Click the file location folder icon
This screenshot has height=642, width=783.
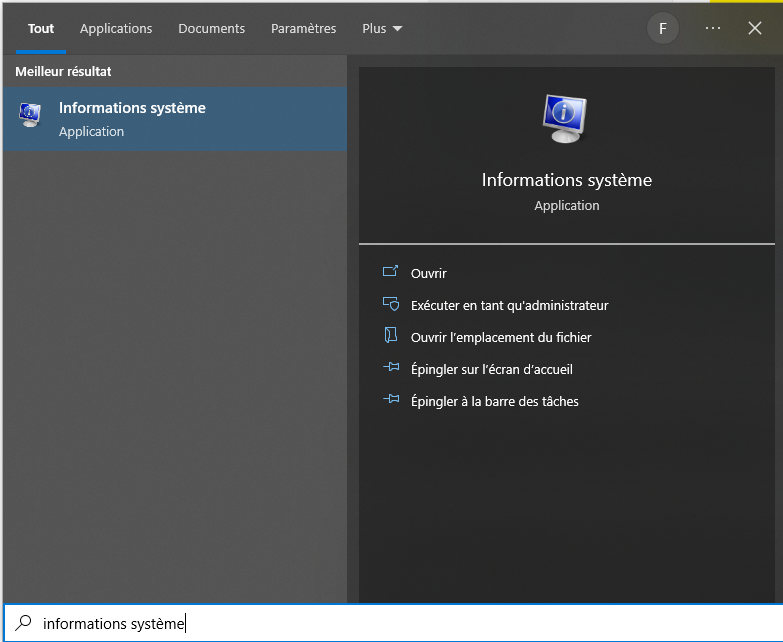coord(391,337)
